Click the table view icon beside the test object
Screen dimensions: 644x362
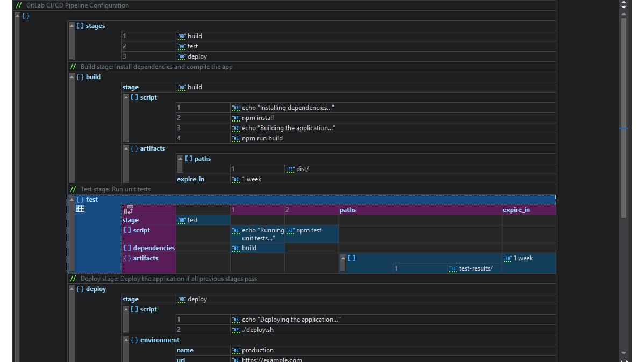[80, 208]
